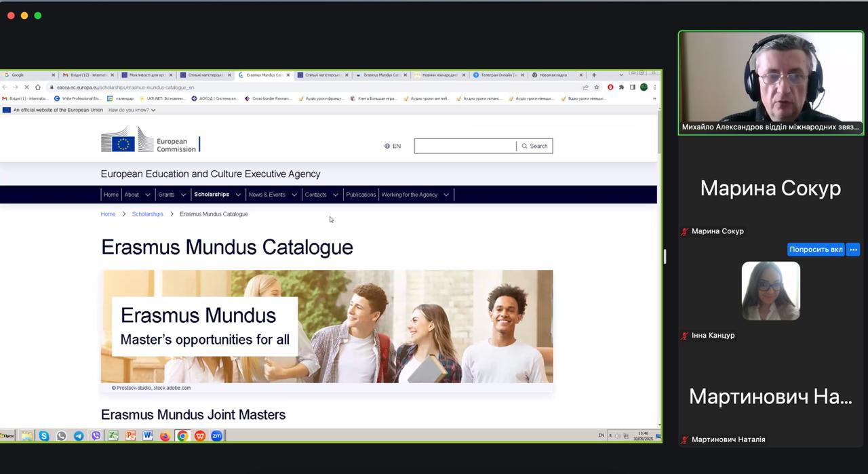
Task: Expand the Scholarships menu chevron
Action: point(238,195)
